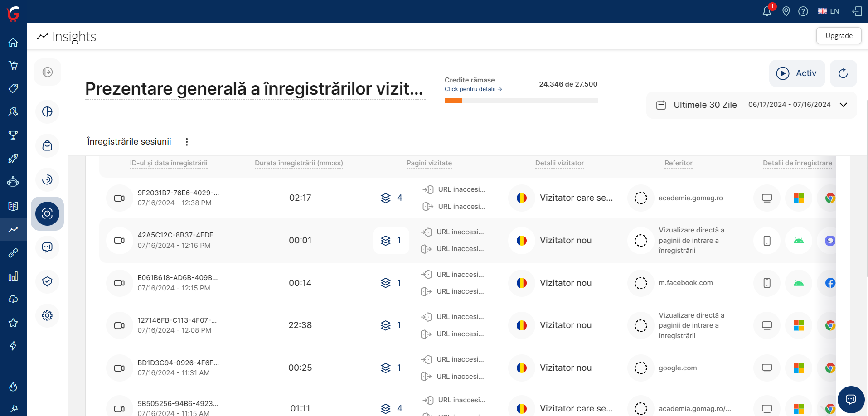Switch language using EN selector
The width and height of the screenshot is (868, 416).
(829, 11)
